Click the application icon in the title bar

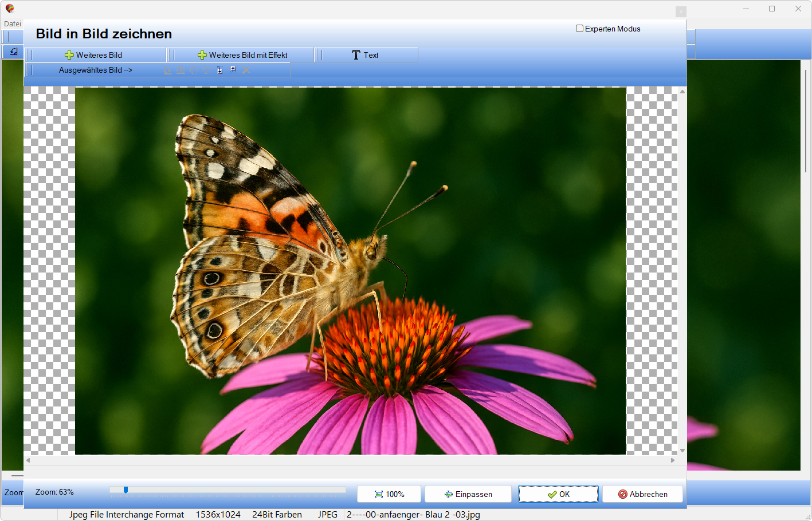click(10, 9)
